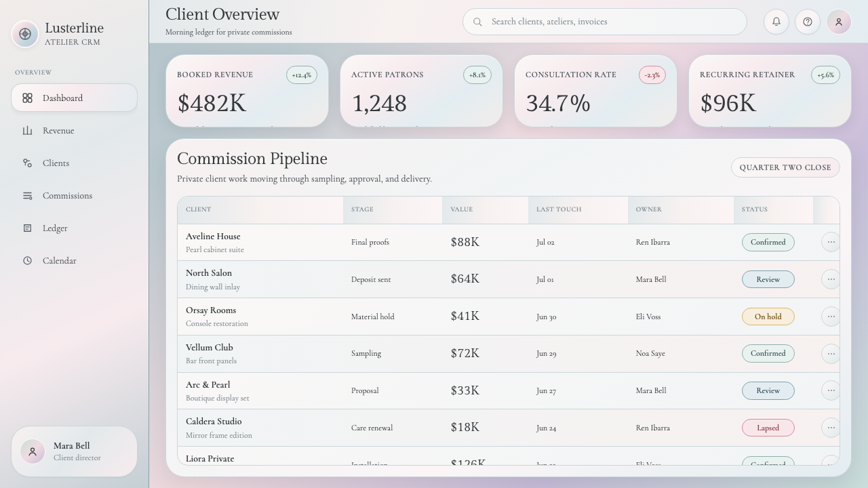Viewport: 868px width, 488px height.
Task: Click the Commission Pipeline heading
Action: click(x=252, y=159)
